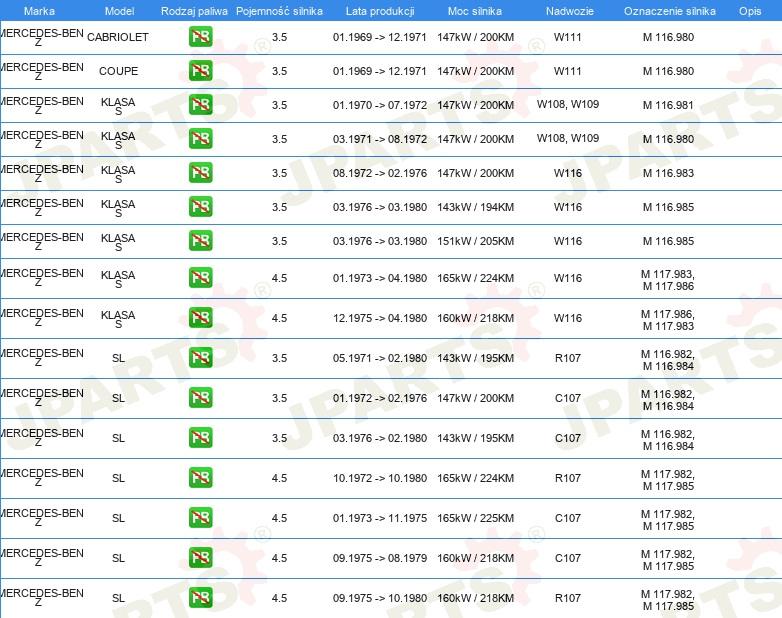Click W108, W109 body cell in M 116.981 row
Viewport: 782px width, 618px height.
pyautogui.click(x=568, y=104)
